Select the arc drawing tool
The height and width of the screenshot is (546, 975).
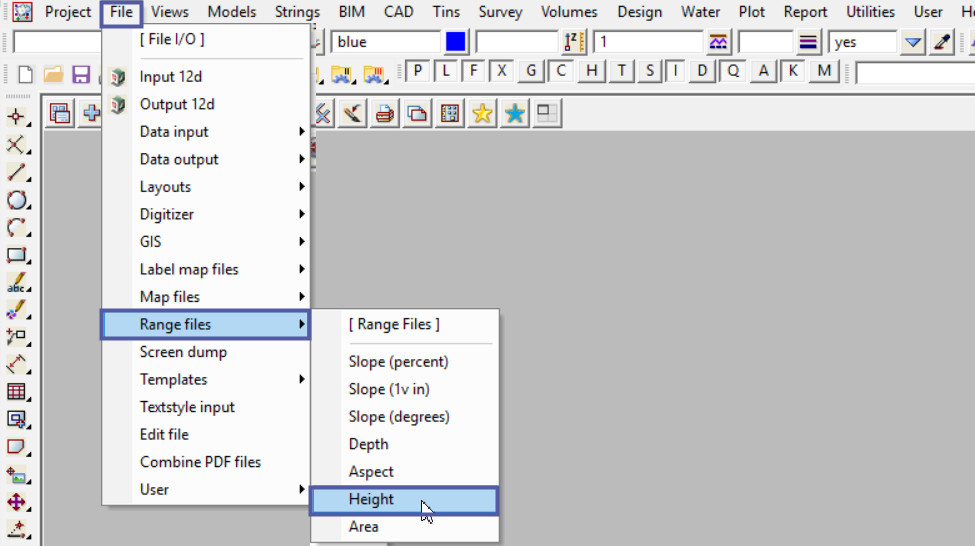[x=17, y=227]
